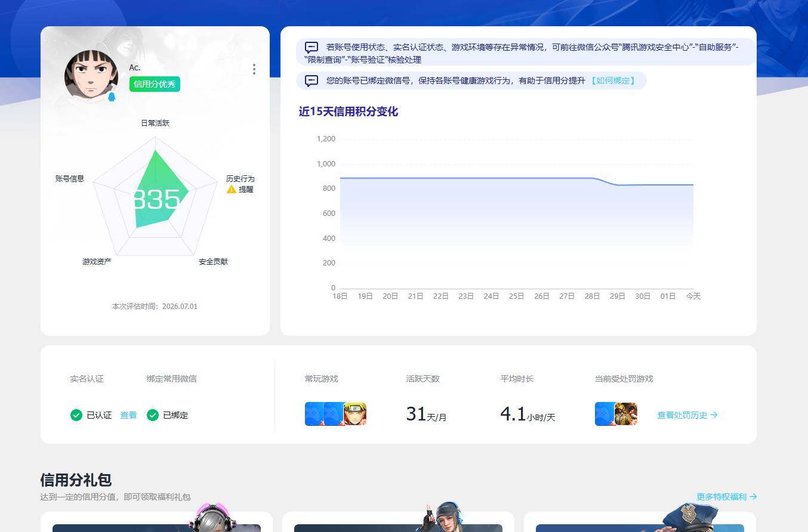Click the green check icon beside 已认证
Viewport: 808px width, 532px height.
(76, 415)
